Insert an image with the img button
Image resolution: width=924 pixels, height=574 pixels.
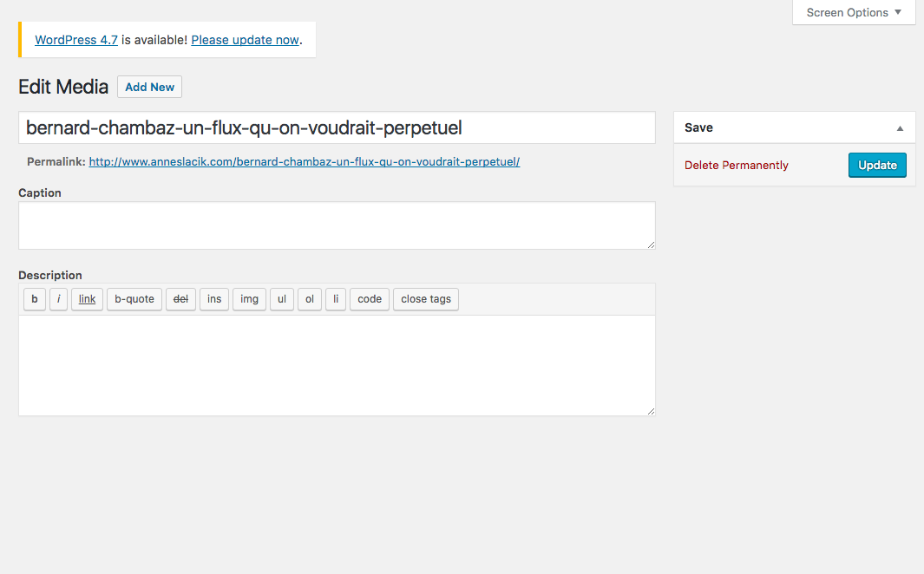(249, 299)
